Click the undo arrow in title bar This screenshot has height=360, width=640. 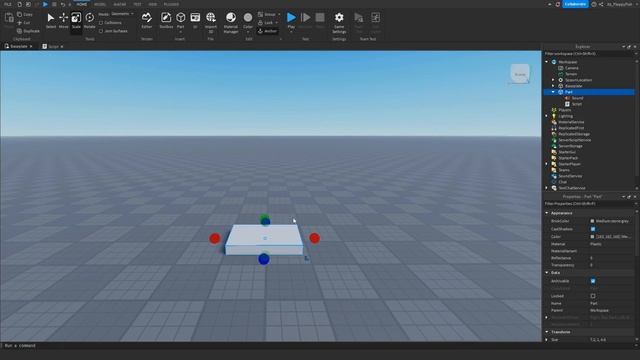click(63, 4)
